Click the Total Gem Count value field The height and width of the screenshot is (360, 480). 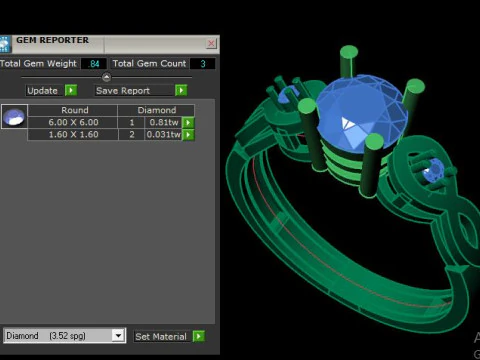[203, 64]
